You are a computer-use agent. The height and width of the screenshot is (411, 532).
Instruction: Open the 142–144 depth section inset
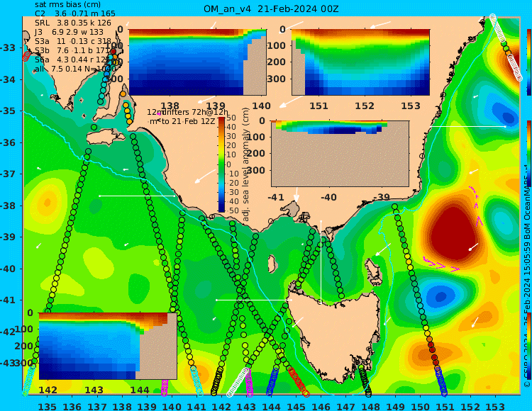[108, 346]
